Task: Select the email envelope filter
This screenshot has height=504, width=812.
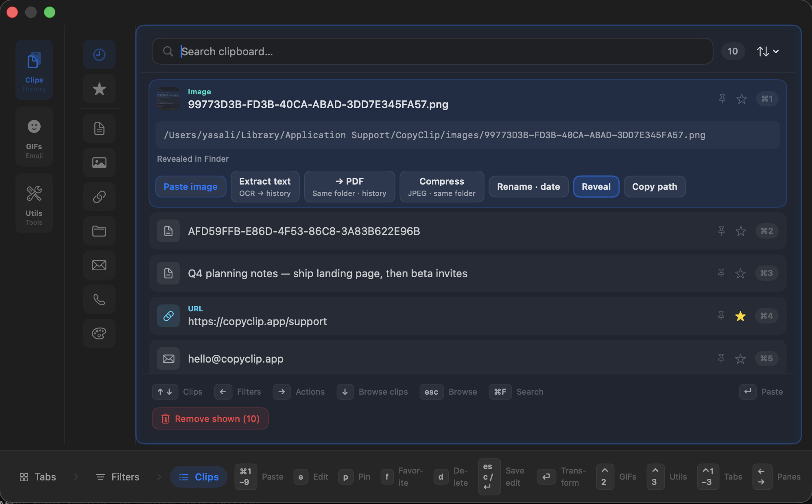Action: 99,265
